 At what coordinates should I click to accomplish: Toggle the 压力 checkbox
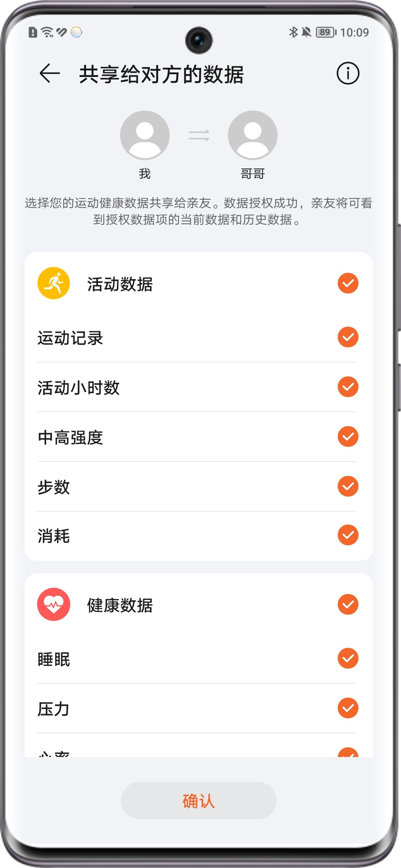pos(348,708)
